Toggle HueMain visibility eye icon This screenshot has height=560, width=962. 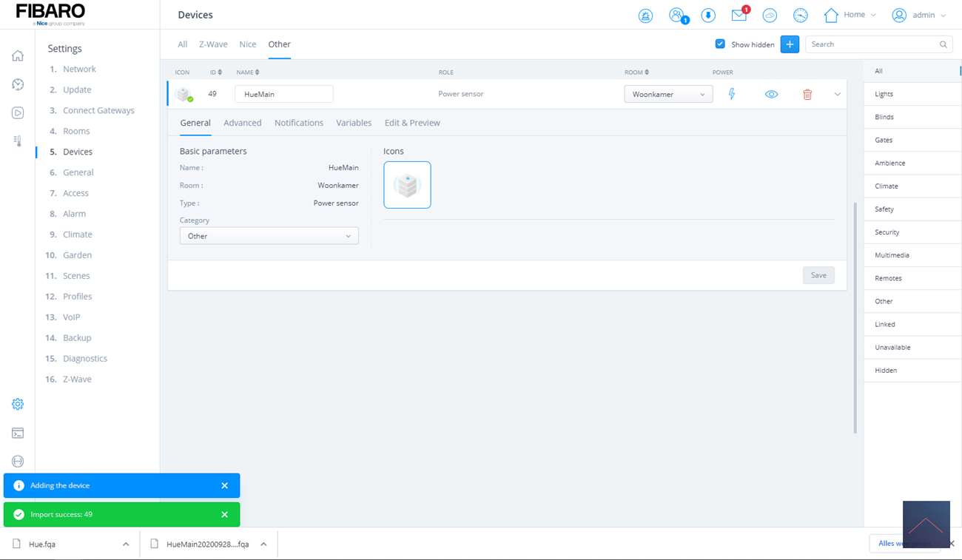point(771,95)
